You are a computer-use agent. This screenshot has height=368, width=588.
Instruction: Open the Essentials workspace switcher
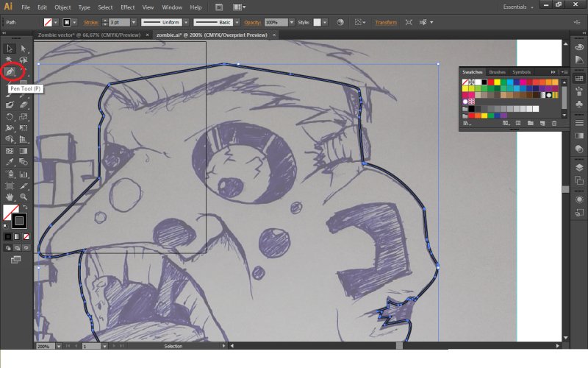(518, 7)
